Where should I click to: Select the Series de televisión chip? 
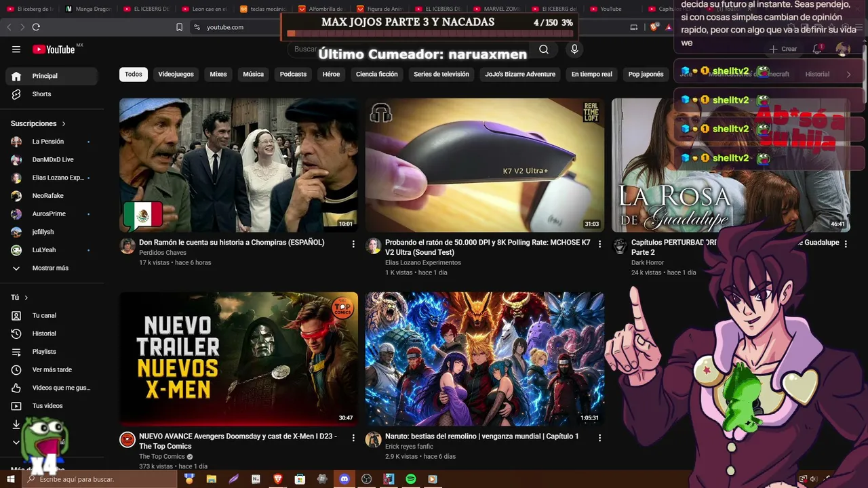tap(441, 75)
